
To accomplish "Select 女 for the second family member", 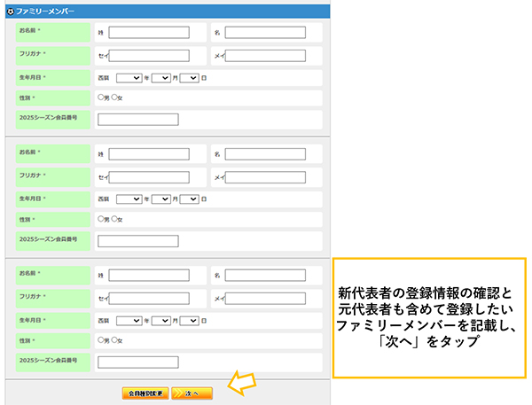I will (113, 218).
